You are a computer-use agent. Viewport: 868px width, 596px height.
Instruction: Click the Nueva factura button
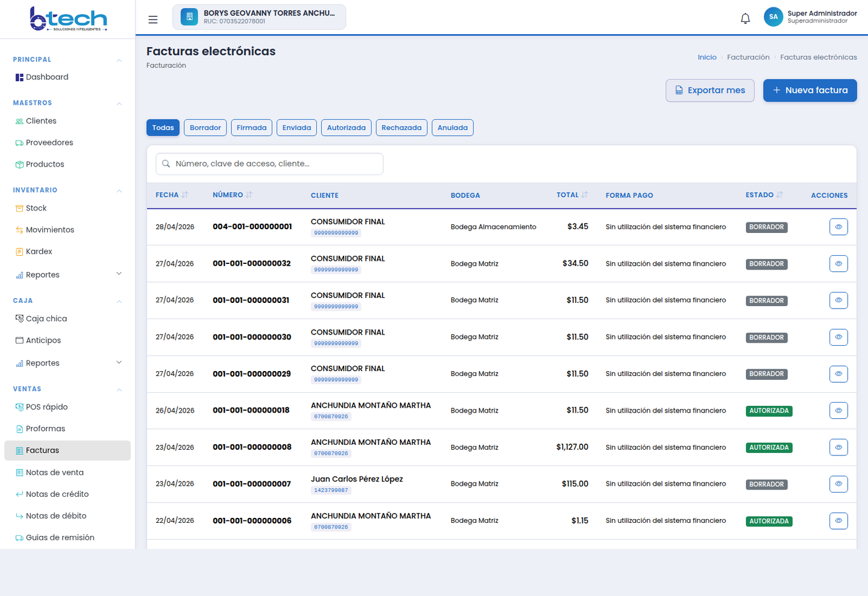click(810, 90)
